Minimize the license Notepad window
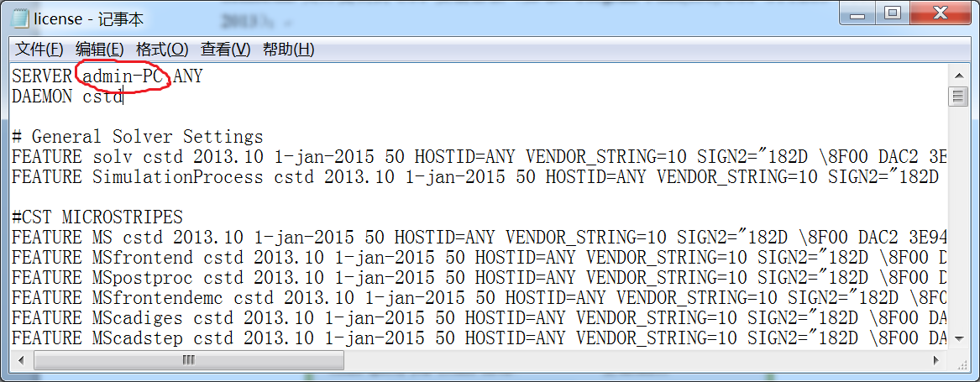The width and height of the screenshot is (980, 382). (x=857, y=13)
